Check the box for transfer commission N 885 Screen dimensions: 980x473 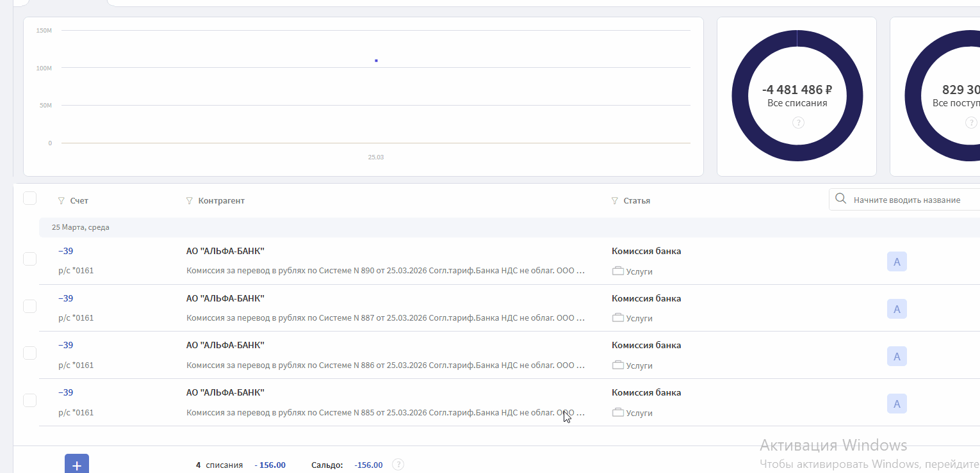click(x=29, y=400)
